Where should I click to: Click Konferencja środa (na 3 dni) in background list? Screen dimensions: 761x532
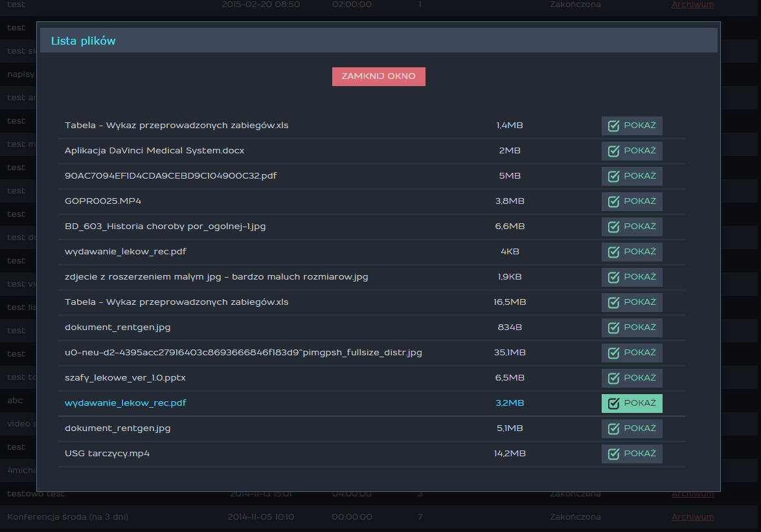[68, 516]
